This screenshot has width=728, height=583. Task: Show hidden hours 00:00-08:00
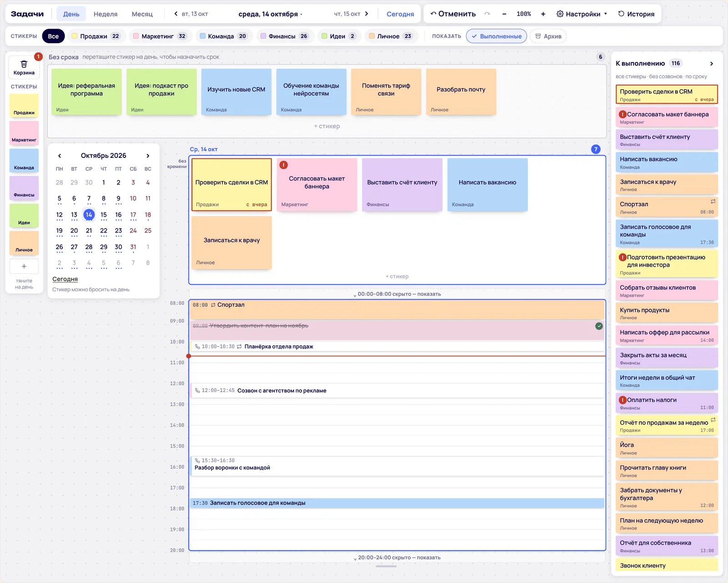pyautogui.click(x=397, y=294)
